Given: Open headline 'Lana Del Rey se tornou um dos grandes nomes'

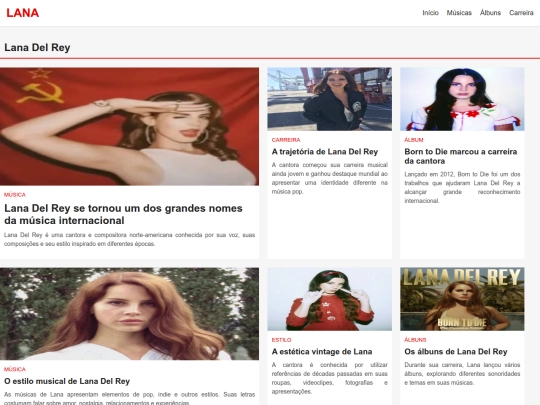Looking at the screenshot, I should (x=123, y=214).
